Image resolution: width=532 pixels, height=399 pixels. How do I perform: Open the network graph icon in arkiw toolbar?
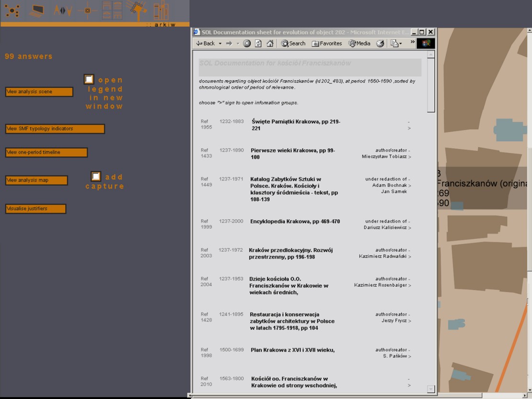click(x=12, y=11)
